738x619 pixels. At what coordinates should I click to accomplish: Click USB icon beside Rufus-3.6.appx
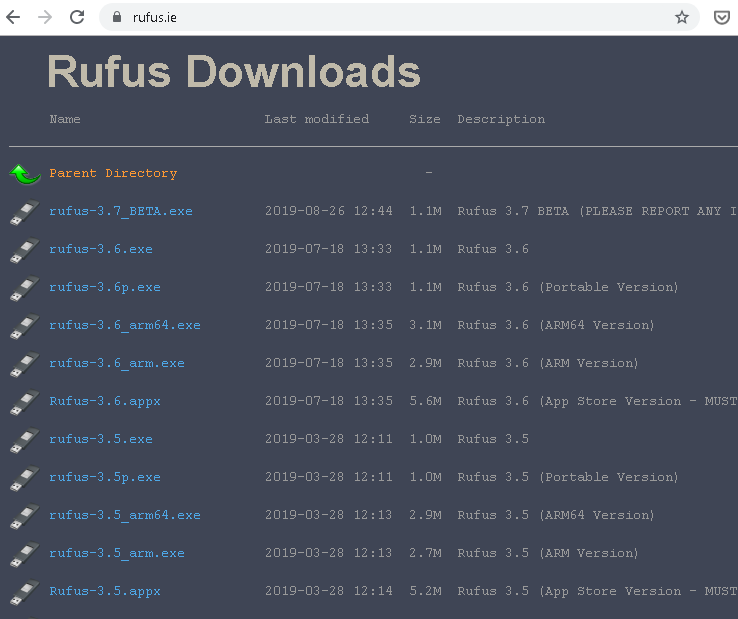[x=24, y=402]
